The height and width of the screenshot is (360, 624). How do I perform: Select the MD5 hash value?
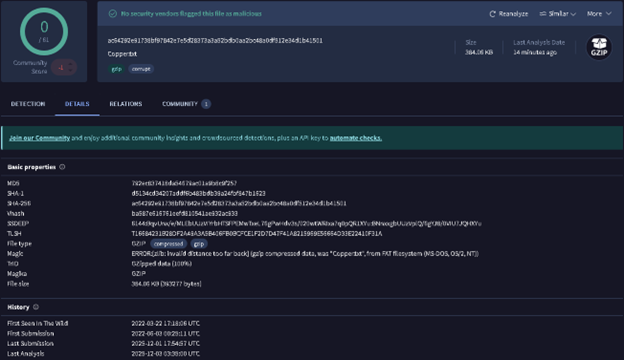(184, 183)
